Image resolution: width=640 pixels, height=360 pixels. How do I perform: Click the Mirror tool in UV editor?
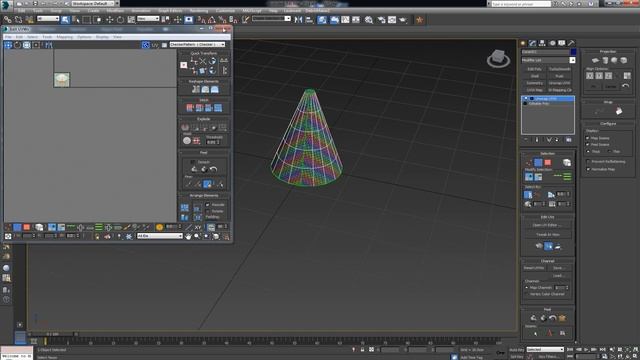(x=49, y=45)
